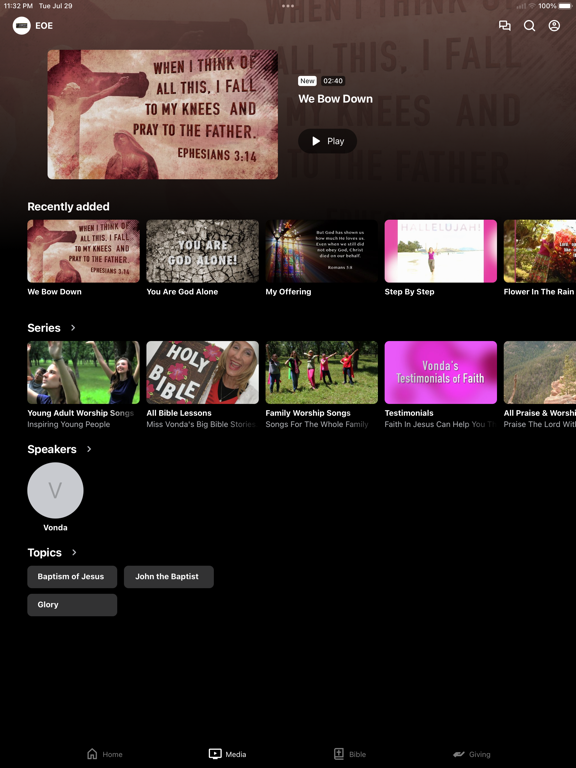
Task: Tap the 'Testimonials' series title
Action: (409, 413)
